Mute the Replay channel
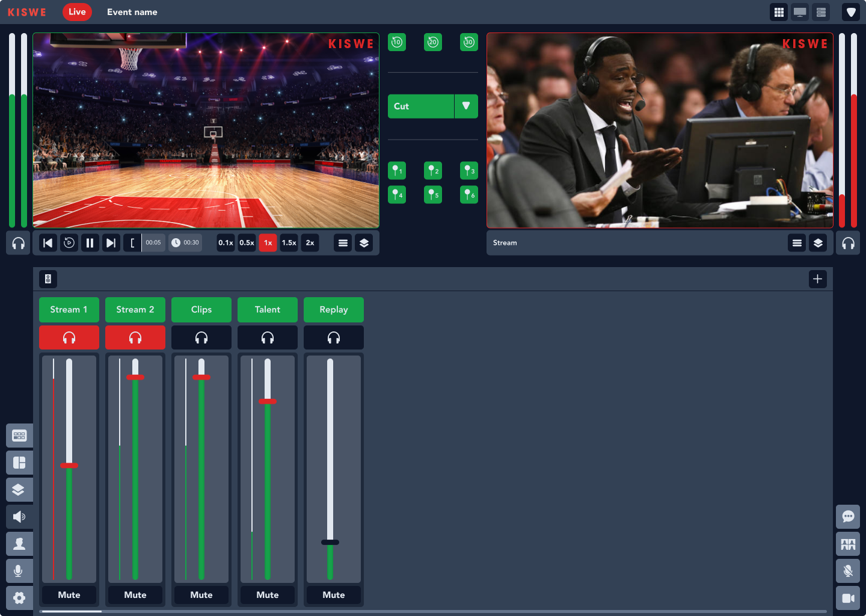The image size is (866, 616). [x=334, y=595]
